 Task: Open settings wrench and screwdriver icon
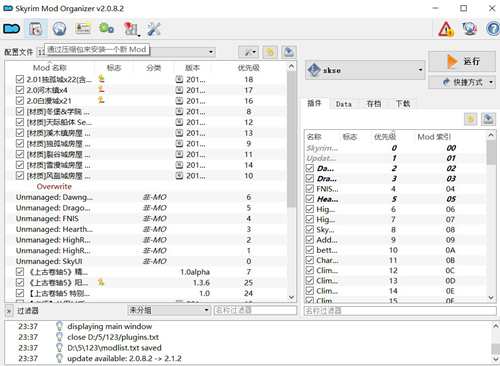click(x=154, y=29)
